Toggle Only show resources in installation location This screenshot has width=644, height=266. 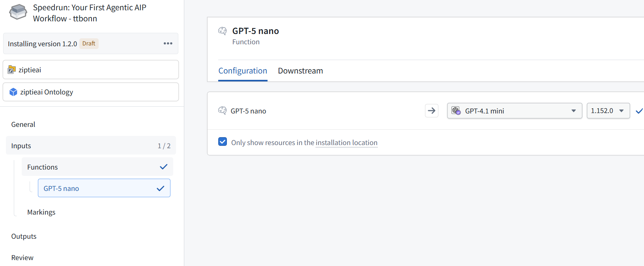click(x=223, y=142)
